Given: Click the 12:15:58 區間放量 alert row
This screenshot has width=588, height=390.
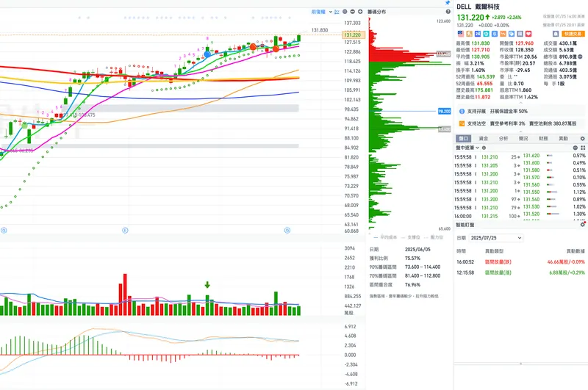Looking at the screenshot, I should tap(520, 272).
